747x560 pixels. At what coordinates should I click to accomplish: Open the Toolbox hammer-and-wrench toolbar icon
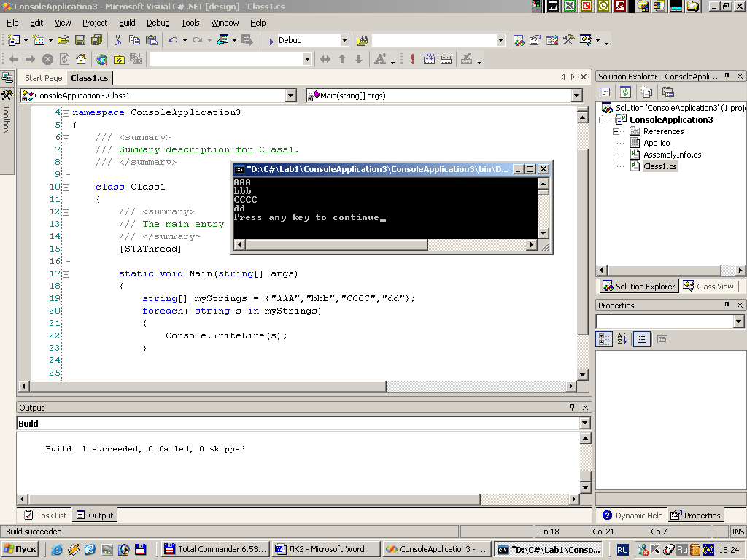569,41
